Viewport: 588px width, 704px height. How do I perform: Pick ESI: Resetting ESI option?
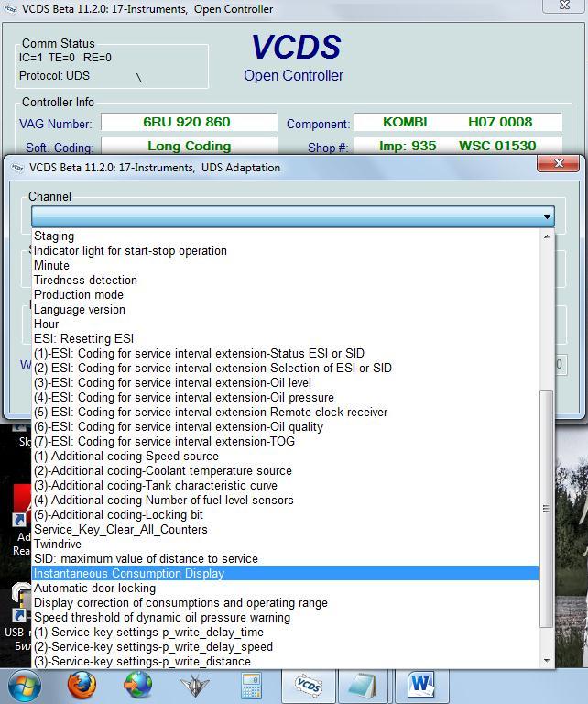point(83,339)
